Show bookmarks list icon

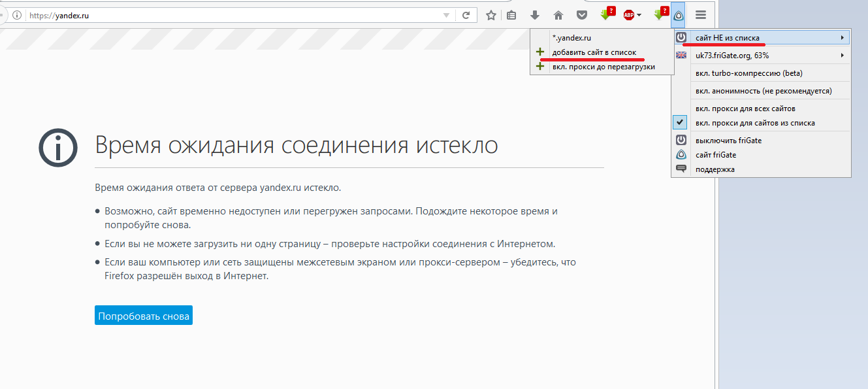pyautogui.click(x=511, y=15)
